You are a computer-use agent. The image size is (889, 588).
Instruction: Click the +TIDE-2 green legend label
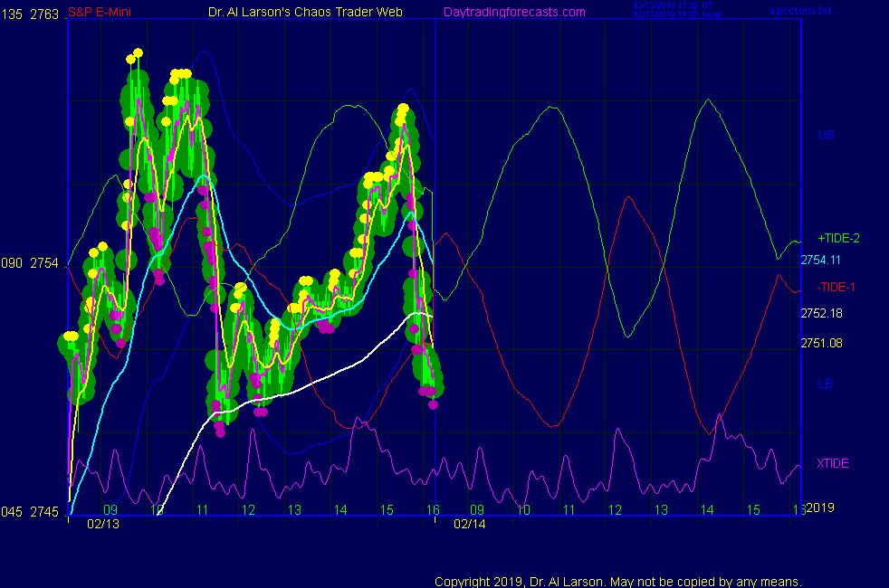838,238
